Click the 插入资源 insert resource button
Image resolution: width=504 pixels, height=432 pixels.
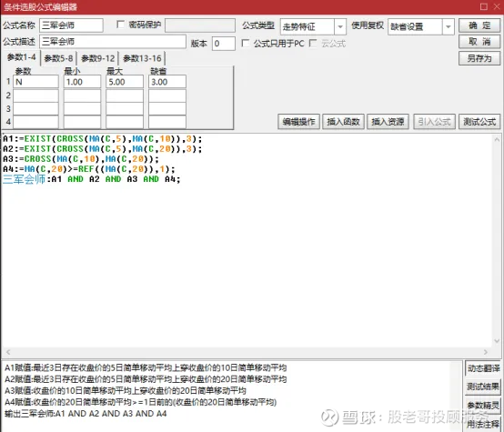point(388,122)
